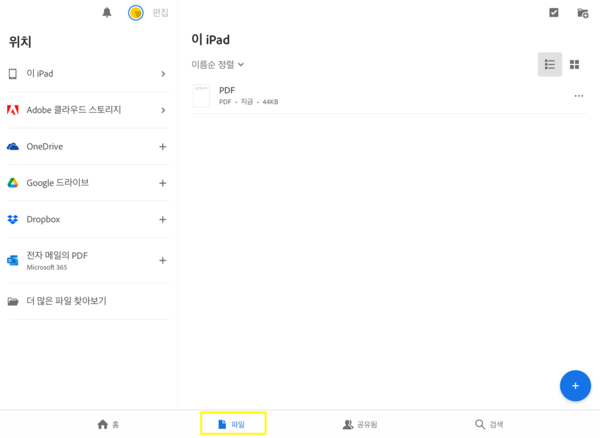
Task: Create a new folder
Action: tap(582, 13)
